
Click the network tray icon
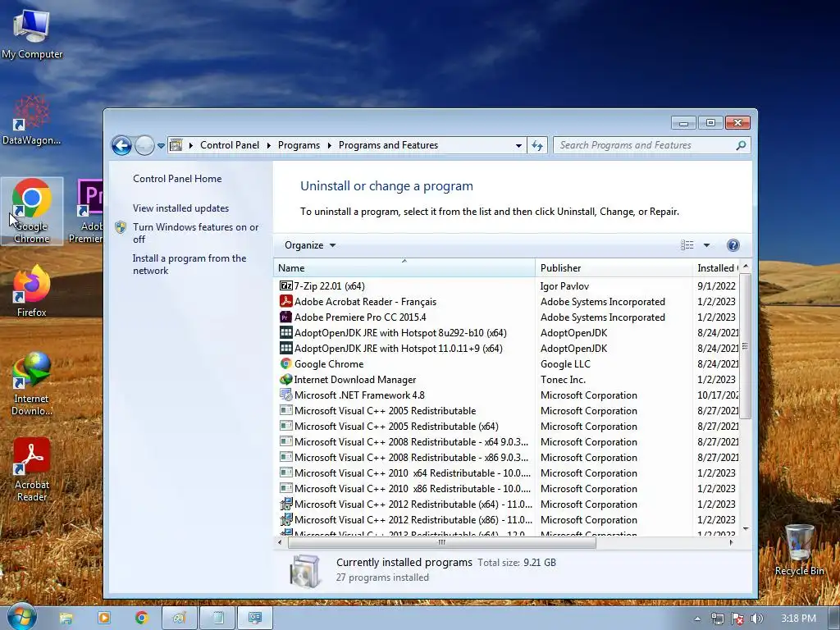pyautogui.click(x=717, y=619)
